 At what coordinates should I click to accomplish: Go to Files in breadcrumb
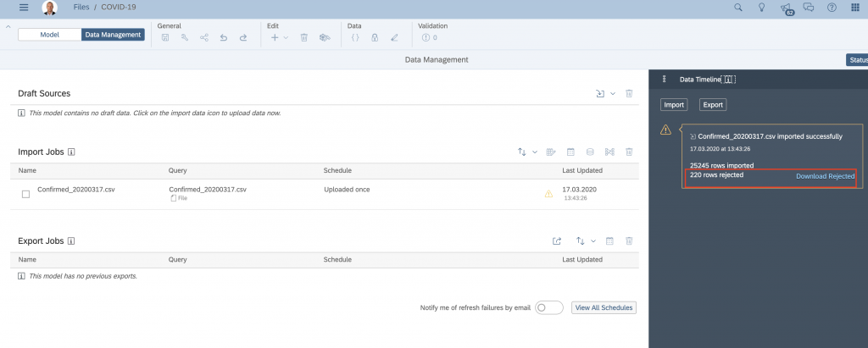pyautogui.click(x=81, y=7)
